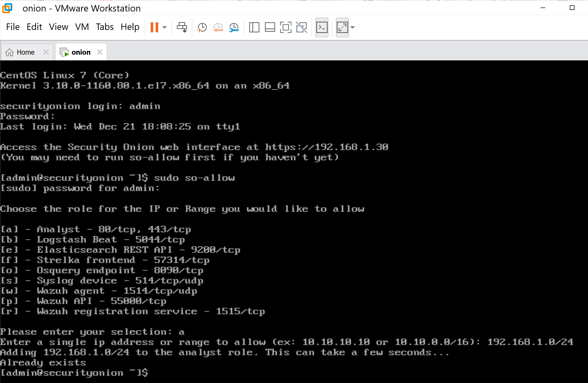Click the 'CentOS Linux 7 (Core)' line

click(x=65, y=75)
